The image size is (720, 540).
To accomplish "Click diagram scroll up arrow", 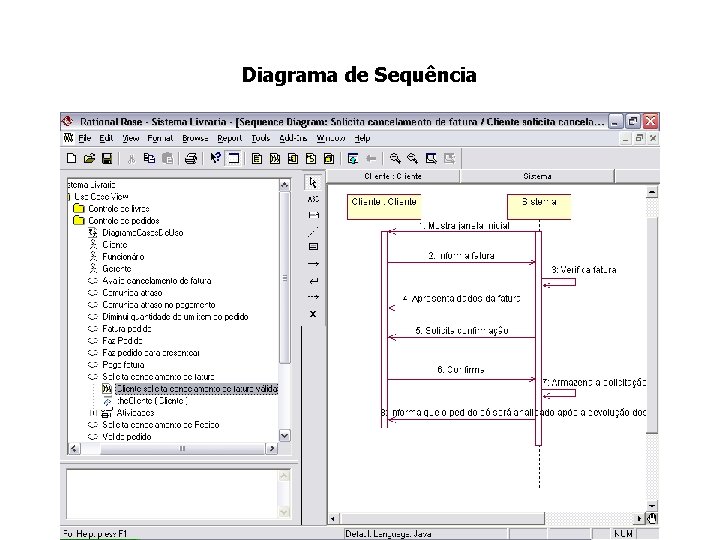I will [652, 192].
